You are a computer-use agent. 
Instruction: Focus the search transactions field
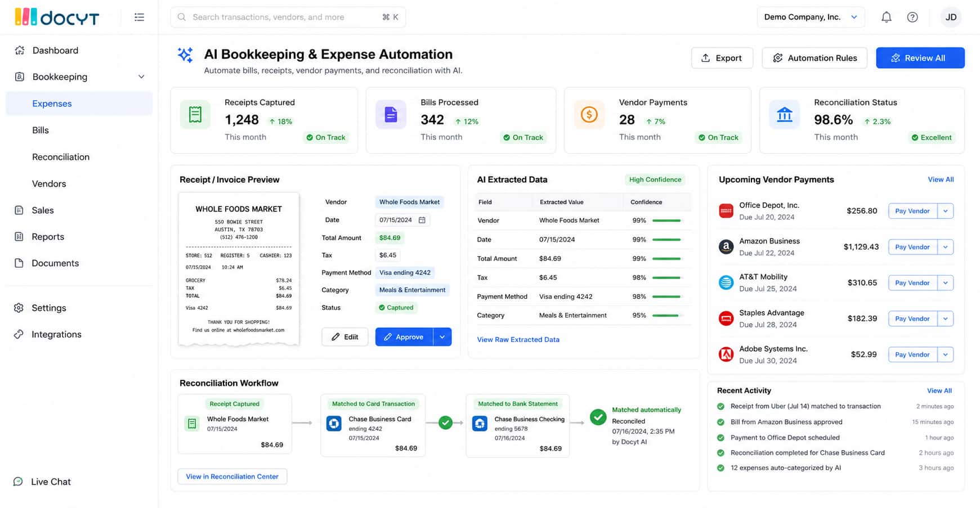click(x=288, y=17)
